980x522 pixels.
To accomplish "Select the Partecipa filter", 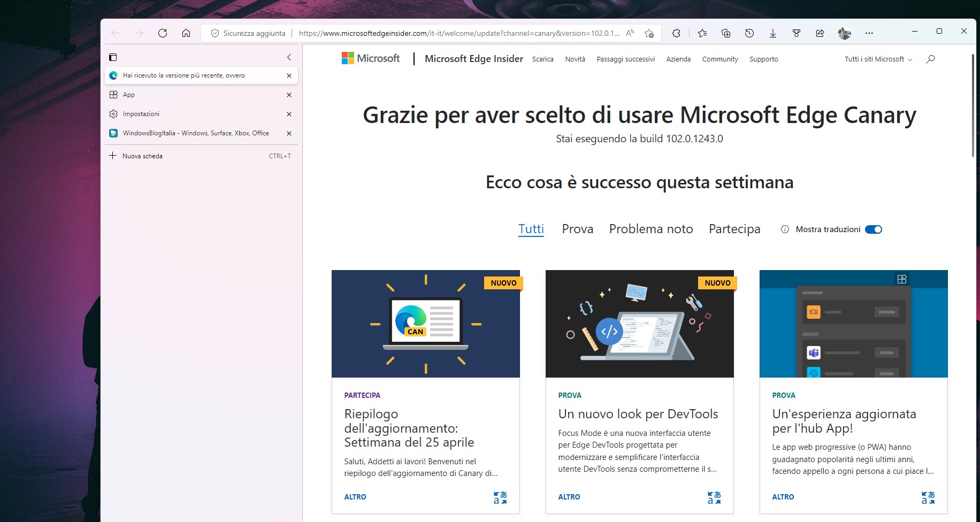I will pos(734,229).
